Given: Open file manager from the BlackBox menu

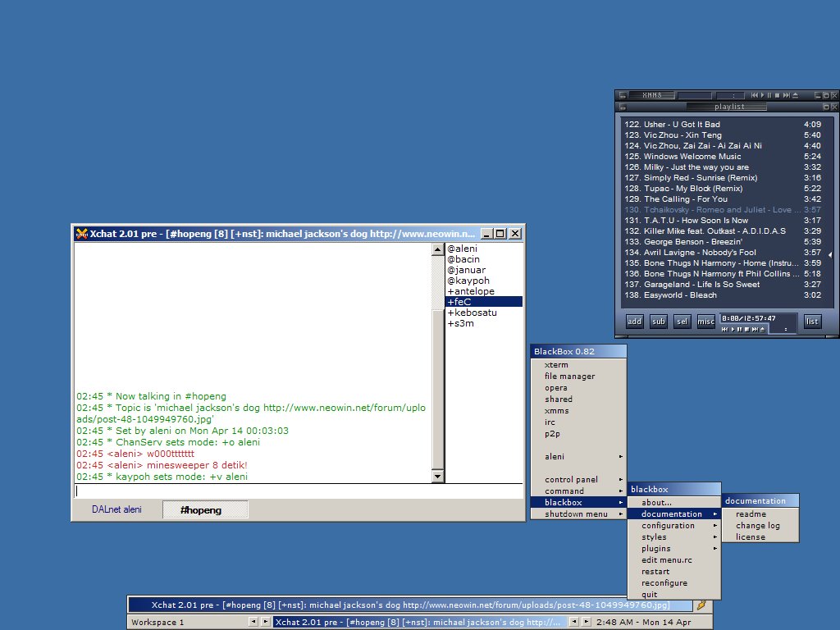Looking at the screenshot, I should [x=578, y=376].
